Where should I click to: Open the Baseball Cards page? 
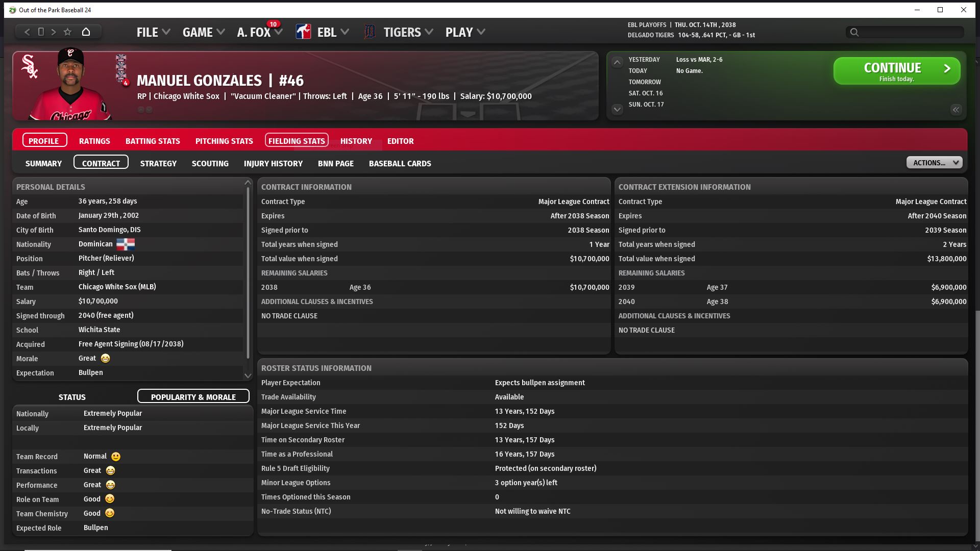(x=400, y=163)
